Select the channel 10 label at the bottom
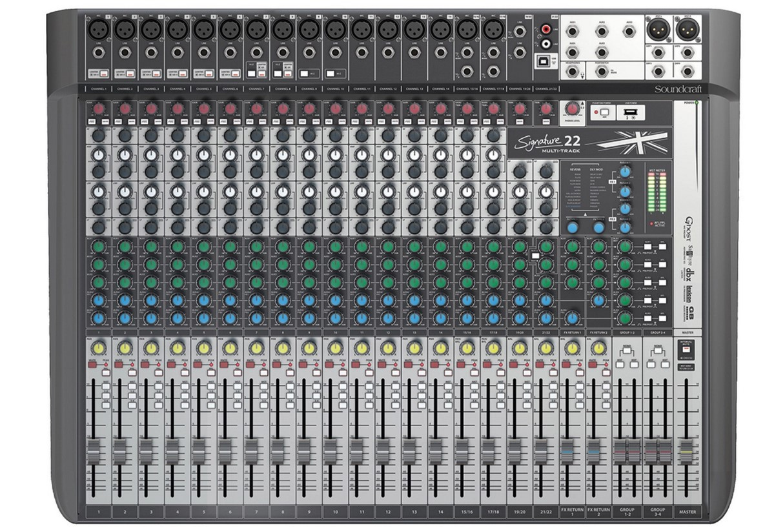The width and height of the screenshot is (774, 532). pyautogui.click(x=336, y=512)
